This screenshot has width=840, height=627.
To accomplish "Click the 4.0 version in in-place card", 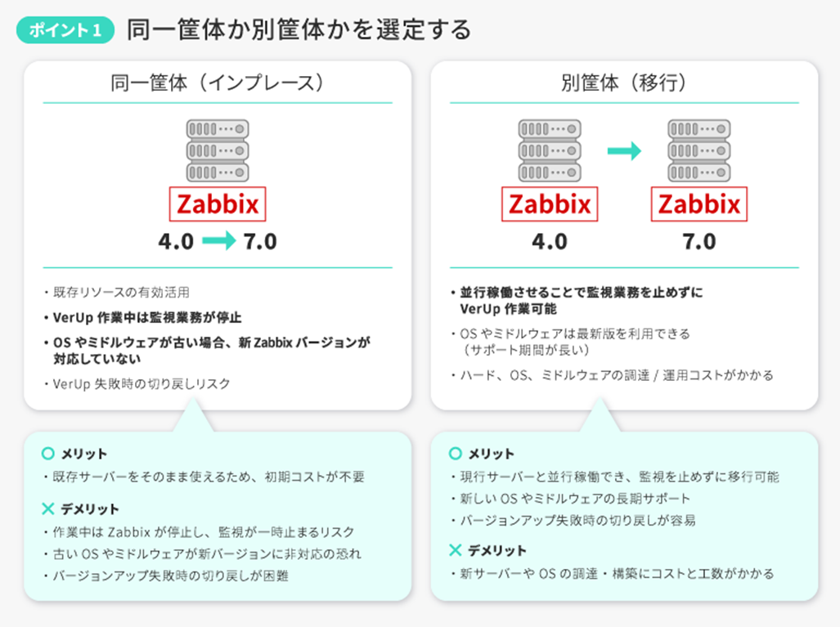I will [176, 241].
